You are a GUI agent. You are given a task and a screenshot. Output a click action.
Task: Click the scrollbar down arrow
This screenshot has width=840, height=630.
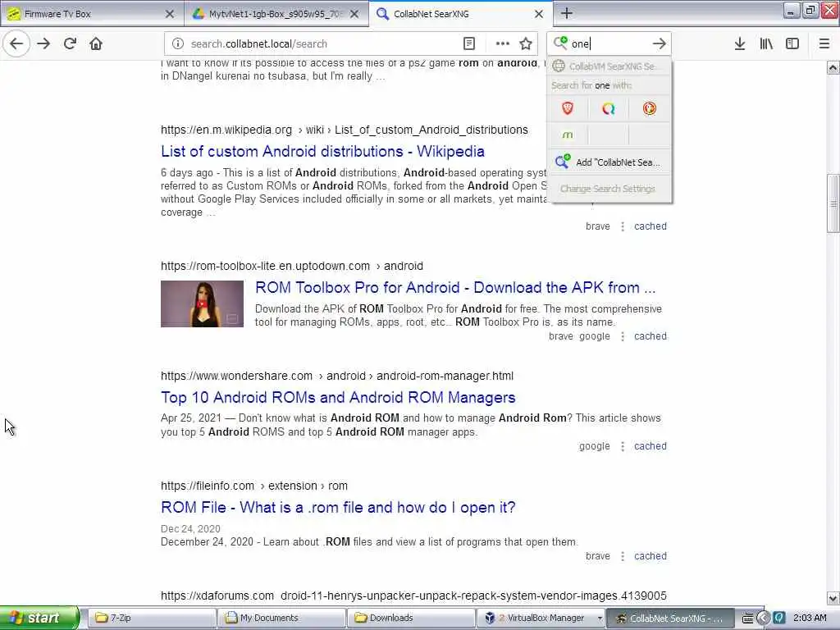[833, 598]
